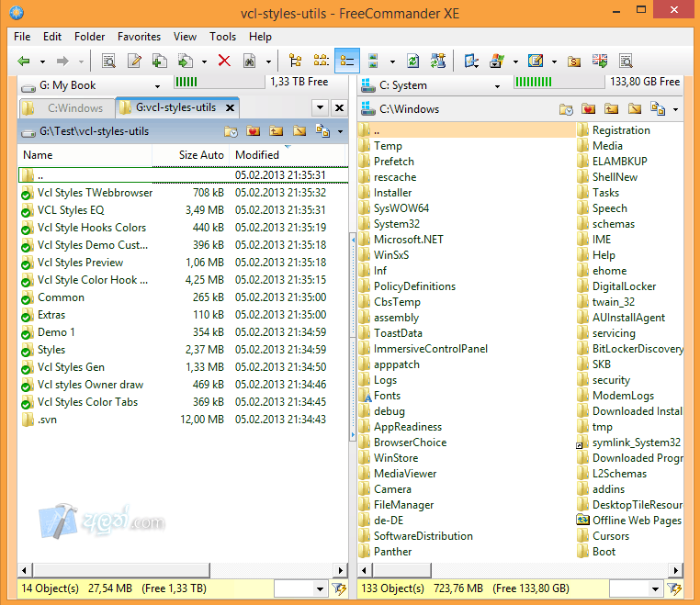Click the red X delete icon
Image resolution: width=700 pixels, height=605 pixels.
tap(224, 61)
